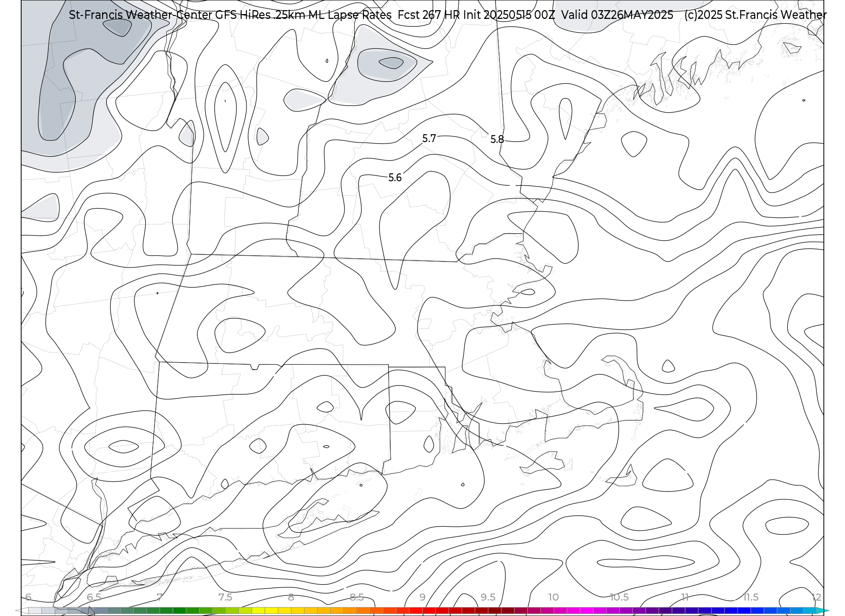Viewport: 845px width, 616px height.
Task: Click the 'Fcst 267 HR' forecast hour text
Action: point(429,15)
